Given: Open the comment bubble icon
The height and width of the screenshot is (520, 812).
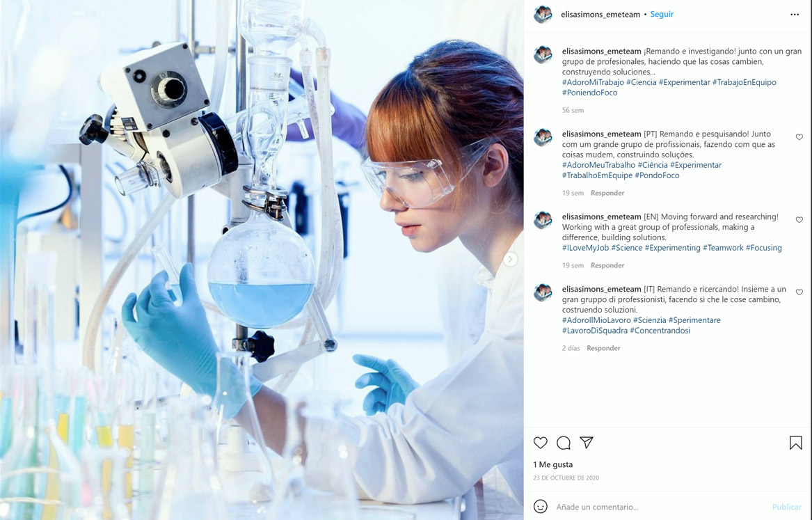Looking at the screenshot, I should coord(564,442).
